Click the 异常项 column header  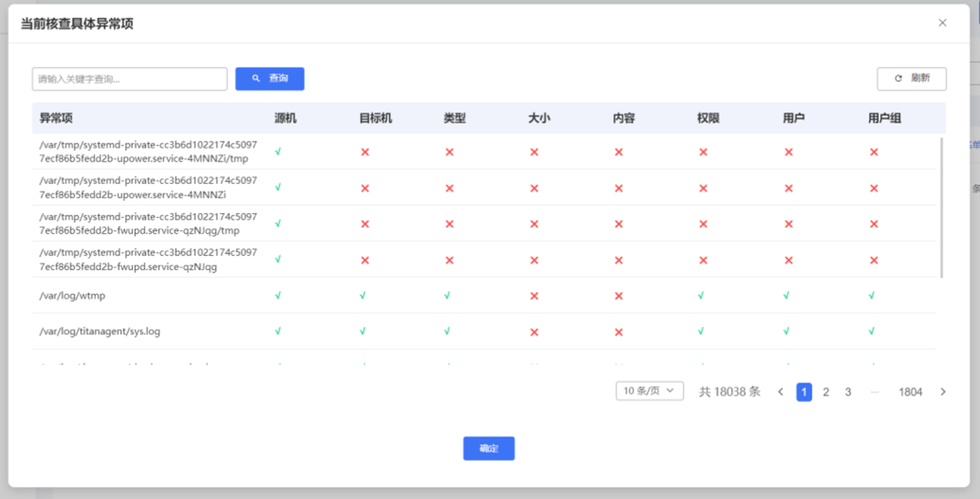tap(56, 118)
